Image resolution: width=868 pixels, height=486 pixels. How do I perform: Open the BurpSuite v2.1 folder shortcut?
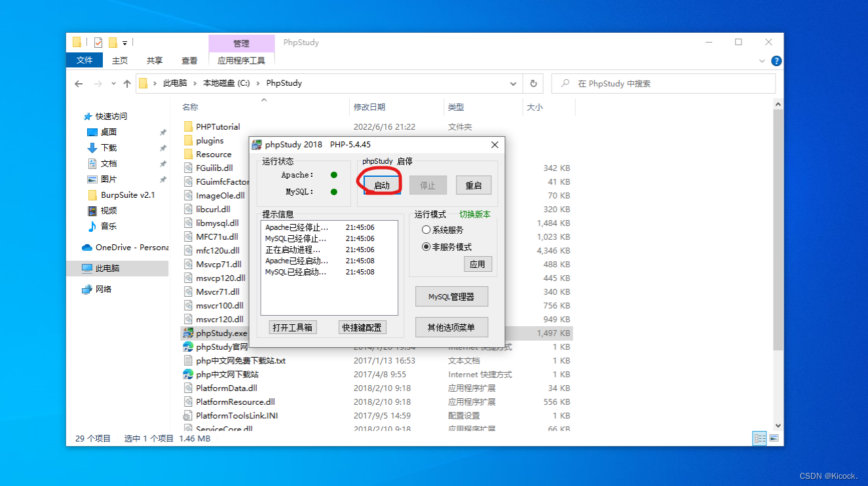point(121,195)
